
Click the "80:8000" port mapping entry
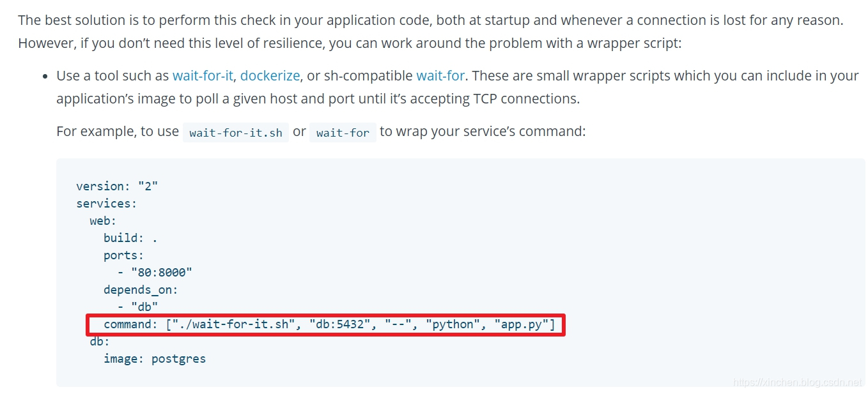tap(162, 273)
